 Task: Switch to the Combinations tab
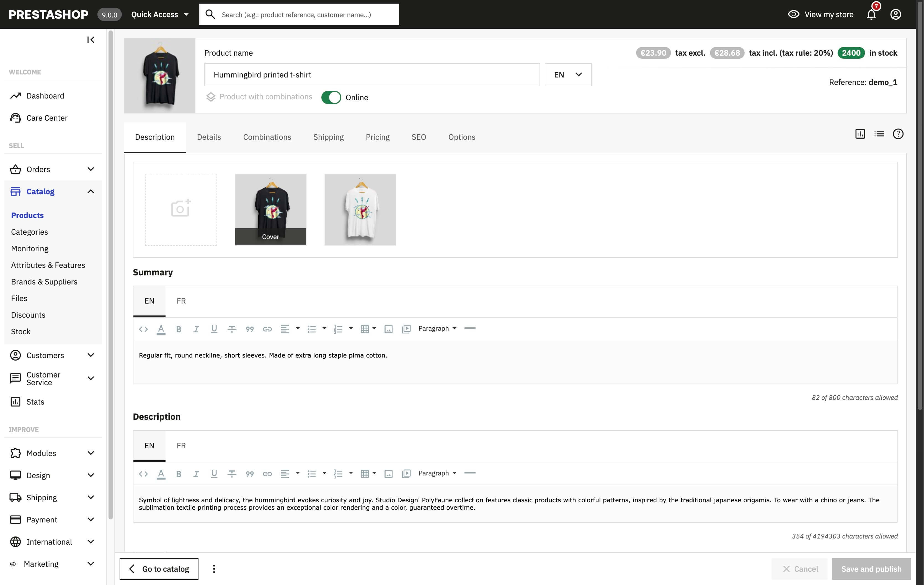point(267,137)
